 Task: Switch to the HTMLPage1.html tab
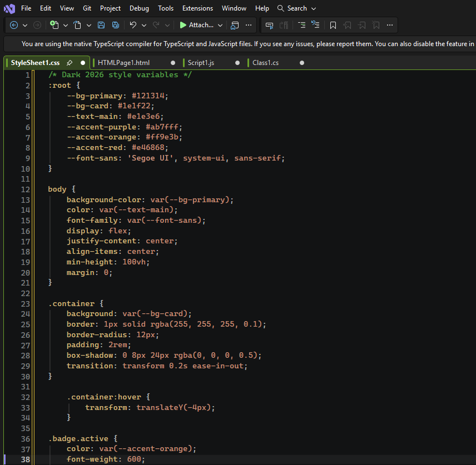[x=123, y=63]
